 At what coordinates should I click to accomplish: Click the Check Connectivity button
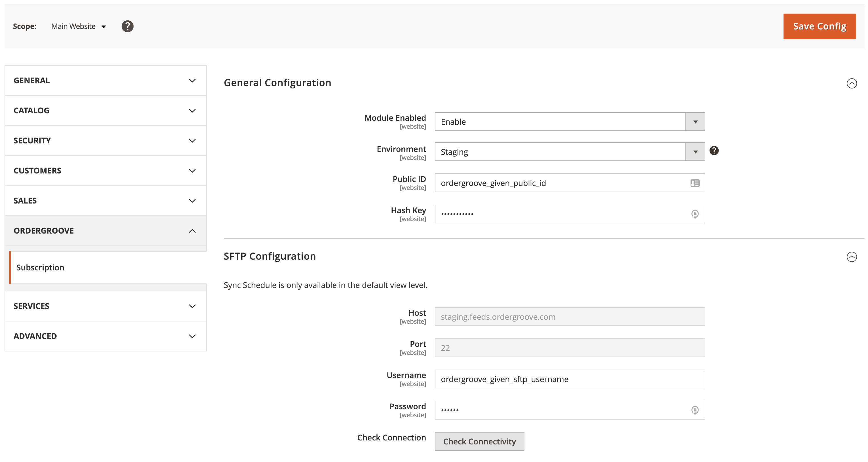click(x=479, y=441)
